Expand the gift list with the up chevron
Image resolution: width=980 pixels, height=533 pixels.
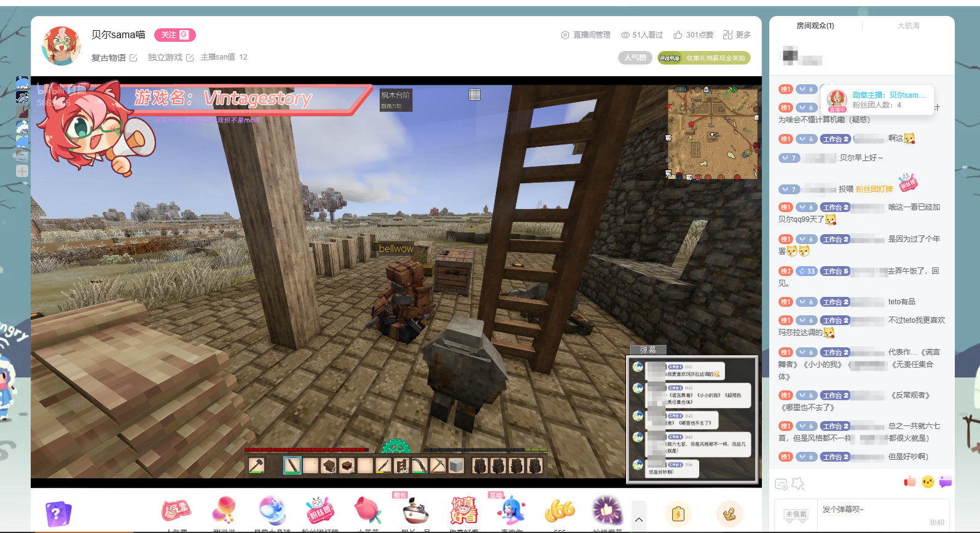tap(639, 519)
